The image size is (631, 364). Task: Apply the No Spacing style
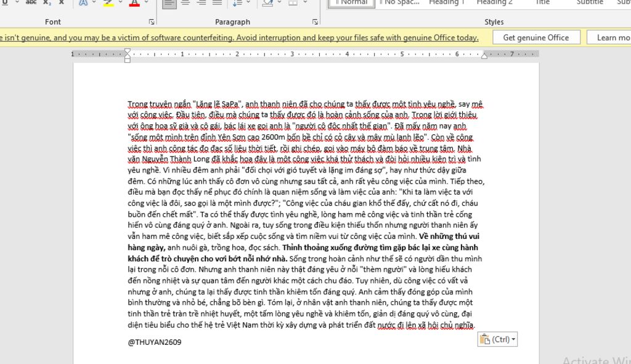[x=399, y=2]
